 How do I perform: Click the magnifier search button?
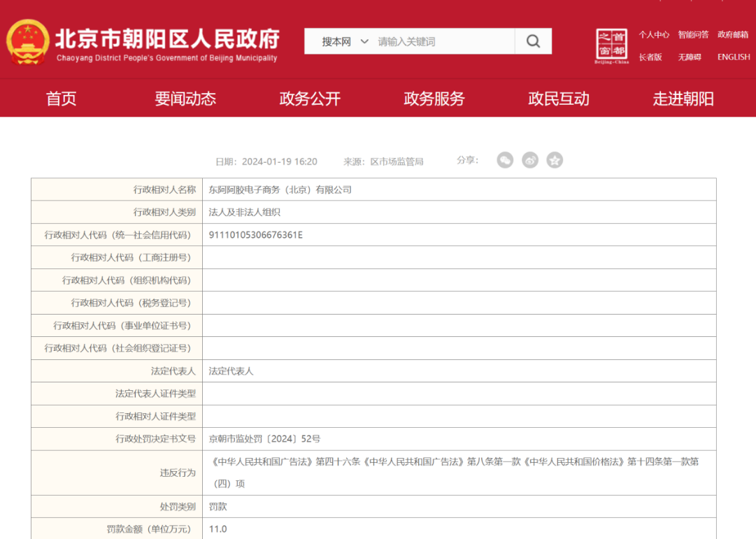coord(533,41)
